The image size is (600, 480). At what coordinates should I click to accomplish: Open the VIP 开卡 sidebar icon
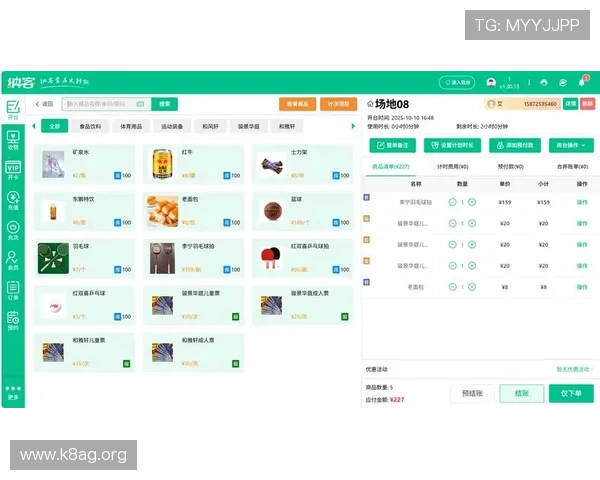pos(13,170)
